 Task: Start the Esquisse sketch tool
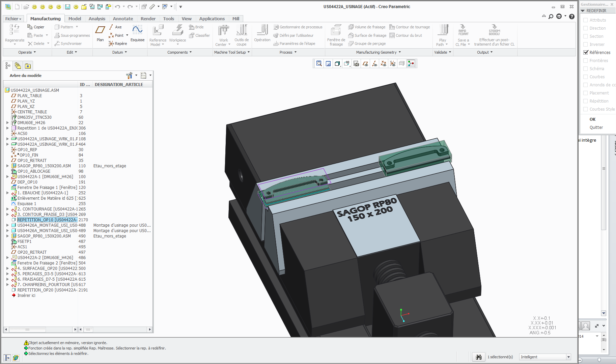point(137,33)
